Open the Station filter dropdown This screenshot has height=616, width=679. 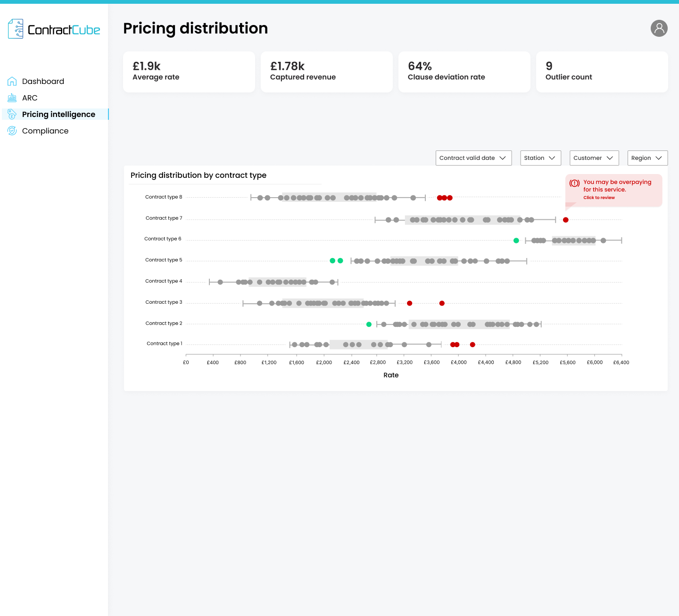pyautogui.click(x=540, y=158)
